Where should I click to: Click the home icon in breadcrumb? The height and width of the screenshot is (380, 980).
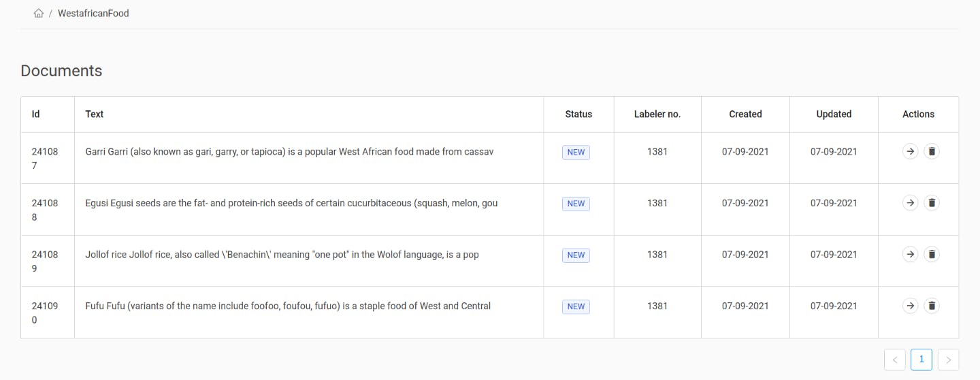(x=39, y=13)
